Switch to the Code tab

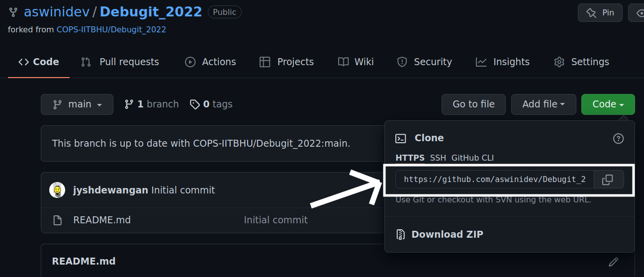[x=39, y=62]
